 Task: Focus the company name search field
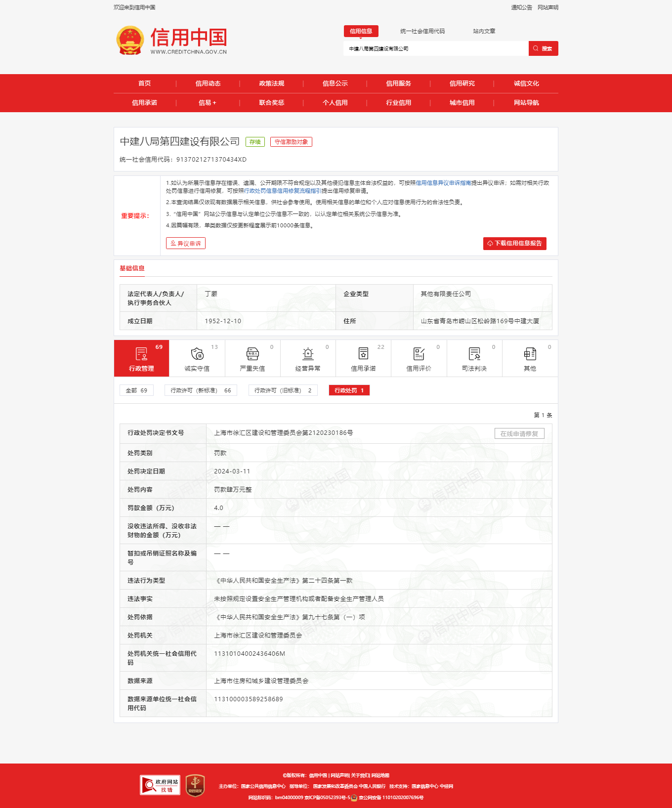(x=436, y=48)
